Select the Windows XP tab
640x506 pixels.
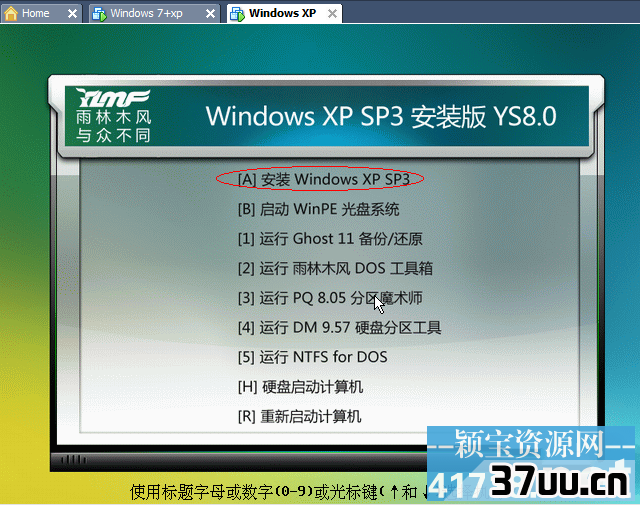282,13
